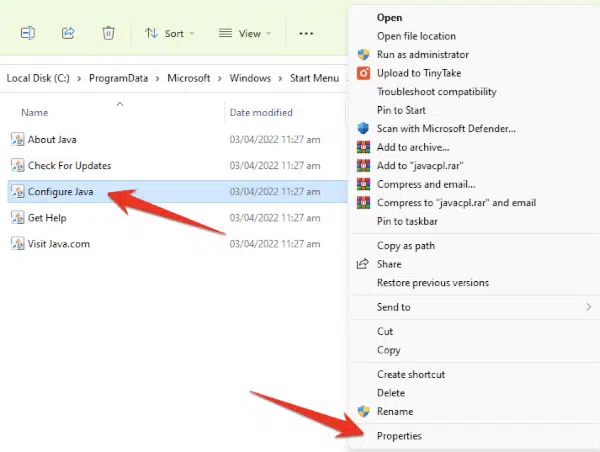Choose Copy in the context menu

pos(388,350)
